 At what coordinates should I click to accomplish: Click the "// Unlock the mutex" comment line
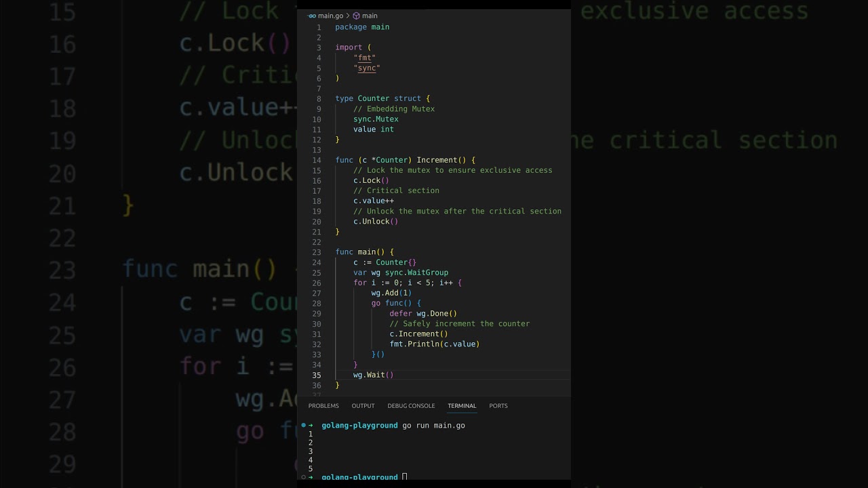(457, 211)
